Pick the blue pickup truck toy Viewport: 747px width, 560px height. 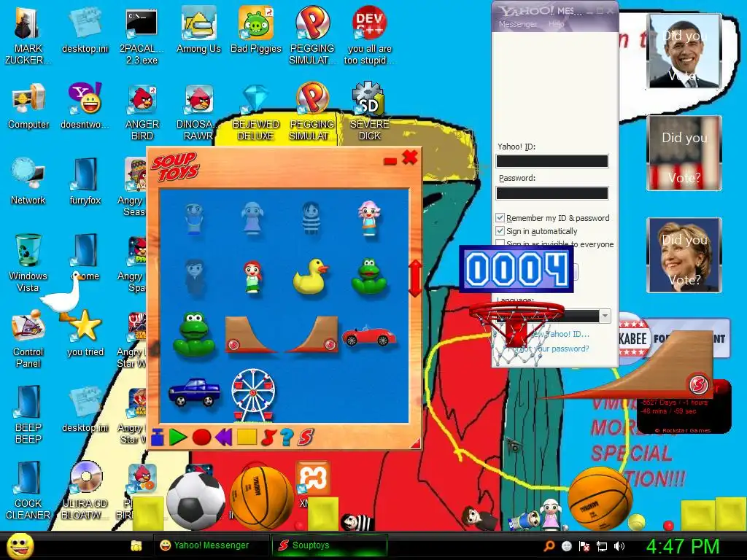pos(194,392)
